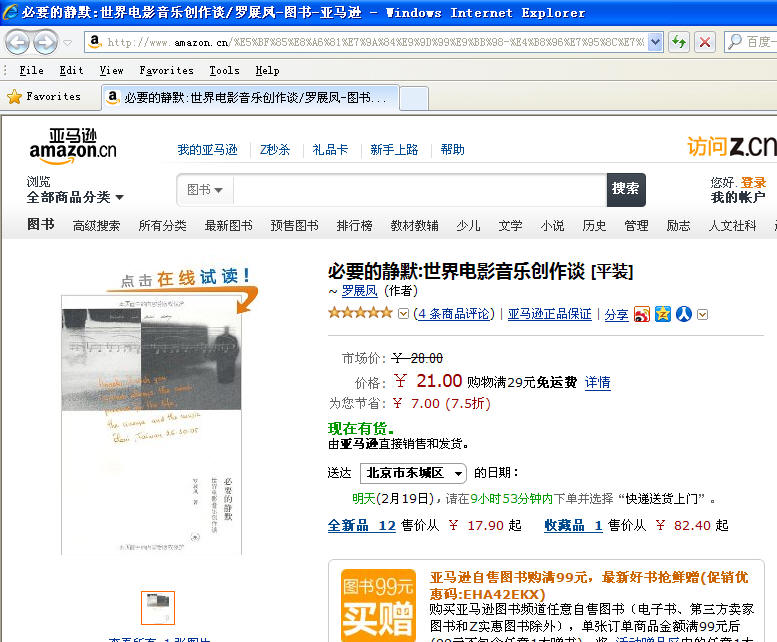The height and width of the screenshot is (642, 777).
Task: Open the Tools menu
Action: point(224,71)
